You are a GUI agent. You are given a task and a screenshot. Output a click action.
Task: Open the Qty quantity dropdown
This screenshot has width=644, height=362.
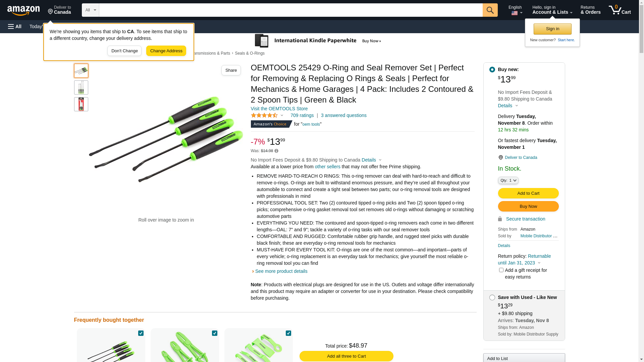508,180
